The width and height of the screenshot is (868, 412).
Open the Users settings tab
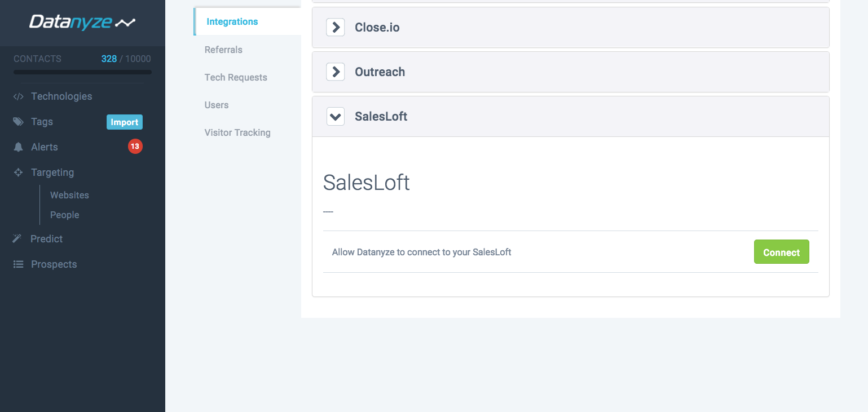tap(217, 105)
